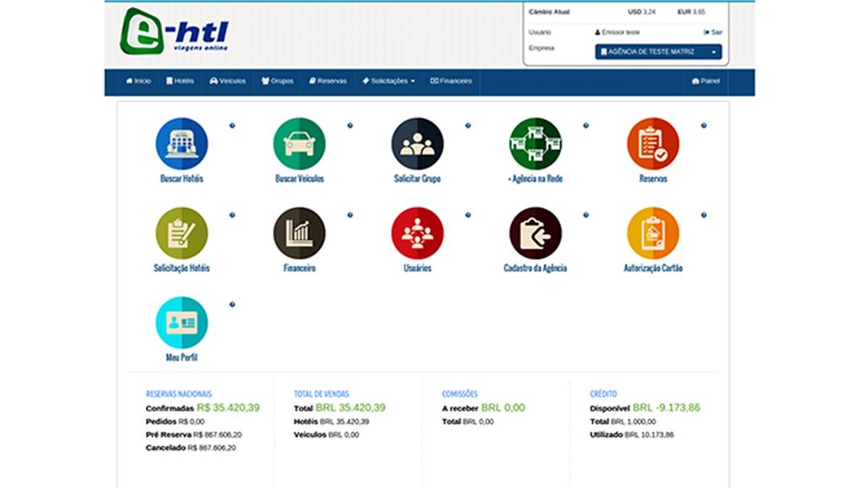Screen dimensions: 868x488
Task: Click the e-htl viagens online logo
Action: pos(174,31)
